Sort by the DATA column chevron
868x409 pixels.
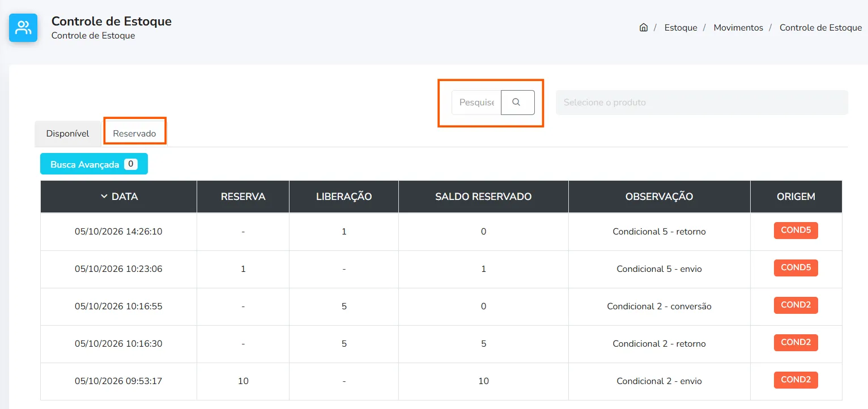(104, 197)
